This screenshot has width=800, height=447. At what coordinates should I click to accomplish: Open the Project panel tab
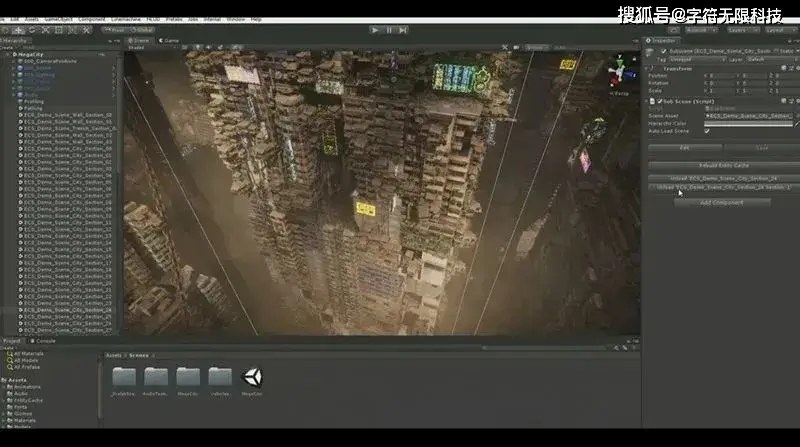coord(12,341)
